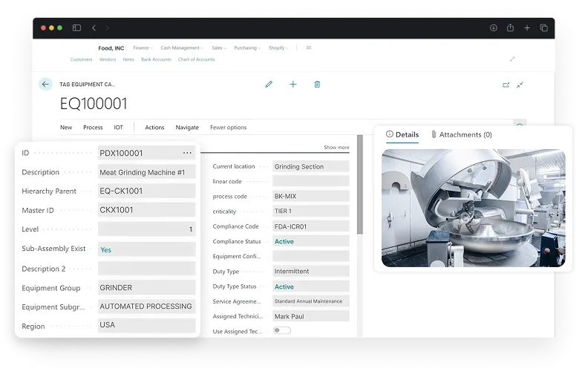Click the Sub-Assembly Exist value Yes

105,249
